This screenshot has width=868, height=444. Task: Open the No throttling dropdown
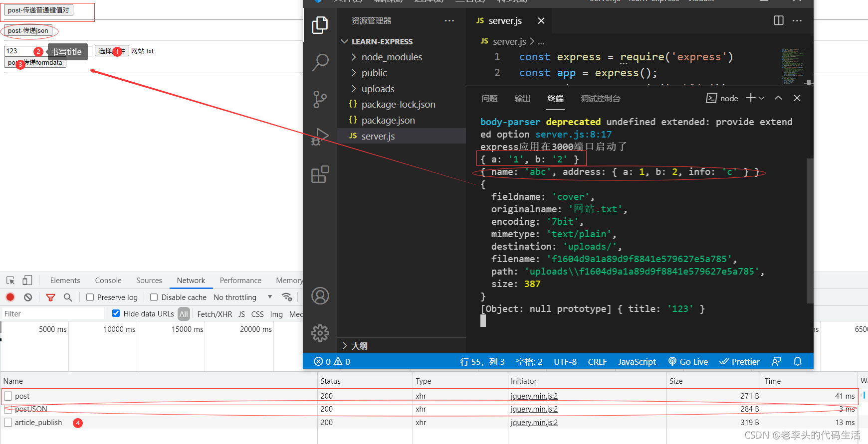point(242,297)
